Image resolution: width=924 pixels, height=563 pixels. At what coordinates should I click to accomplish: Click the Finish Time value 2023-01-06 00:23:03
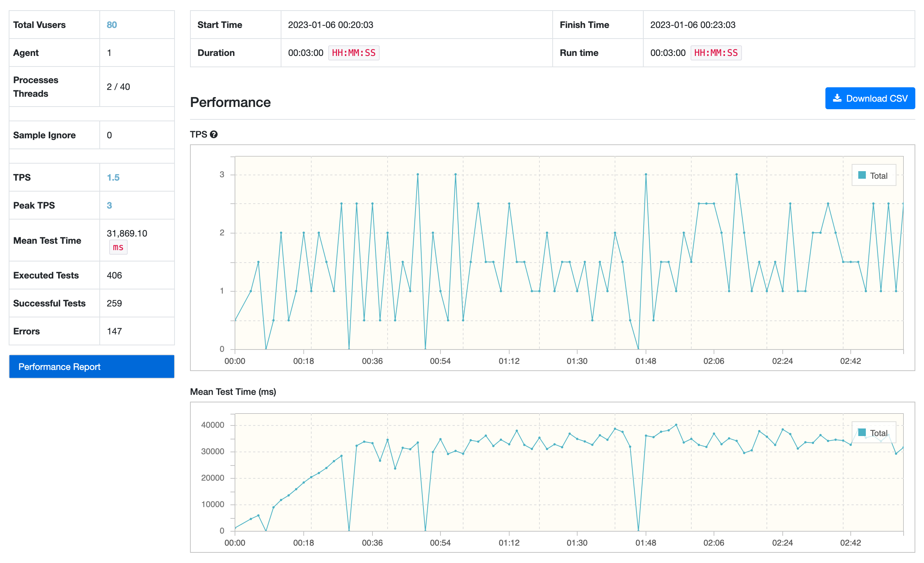tap(692, 25)
